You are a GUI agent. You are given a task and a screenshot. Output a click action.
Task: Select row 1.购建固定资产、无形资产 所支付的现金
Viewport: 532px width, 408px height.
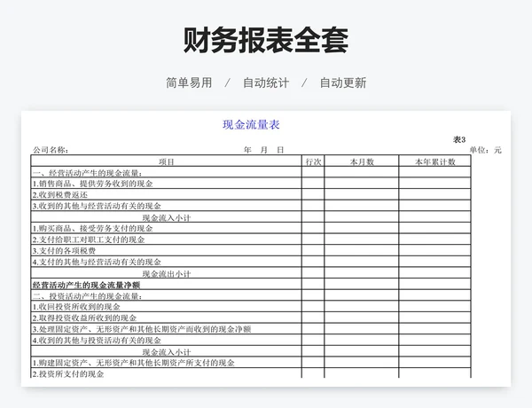point(251,363)
